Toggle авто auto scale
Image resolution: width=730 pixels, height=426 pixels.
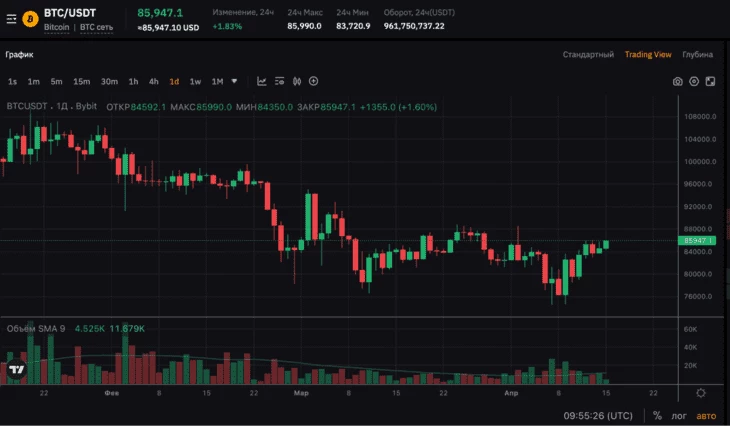[x=706, y=416]
